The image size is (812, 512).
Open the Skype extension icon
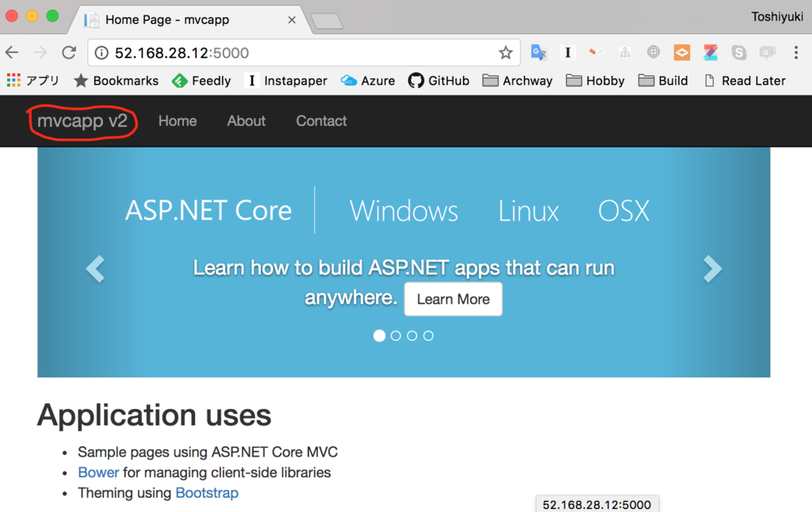coord(739,52)
